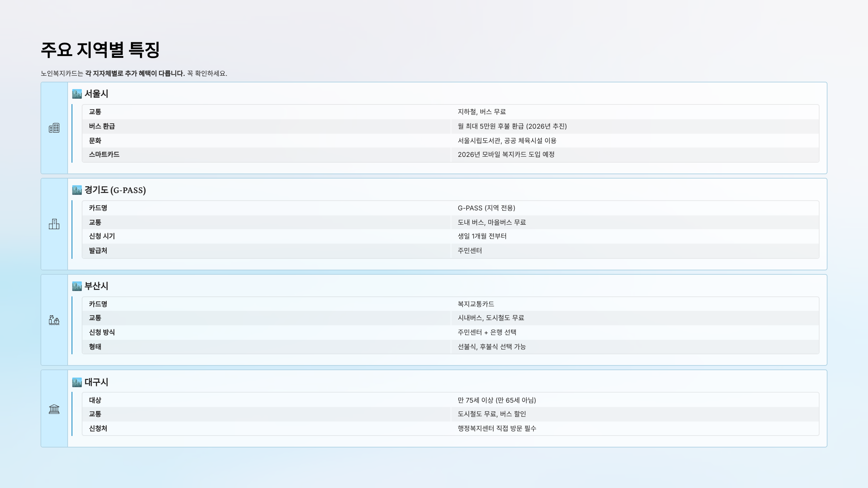Click the cityscape emoji next to 서울시 heading

pos(77,94)
